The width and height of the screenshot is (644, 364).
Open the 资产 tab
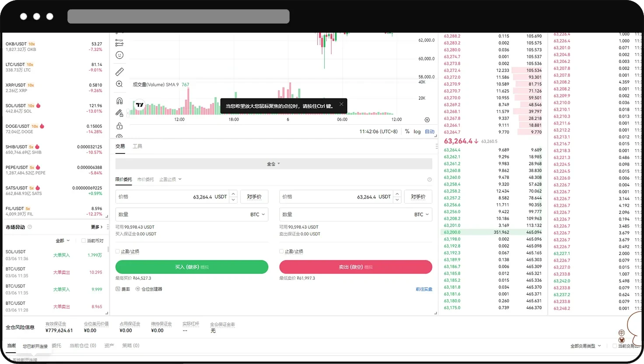click(x=109, y=346)
